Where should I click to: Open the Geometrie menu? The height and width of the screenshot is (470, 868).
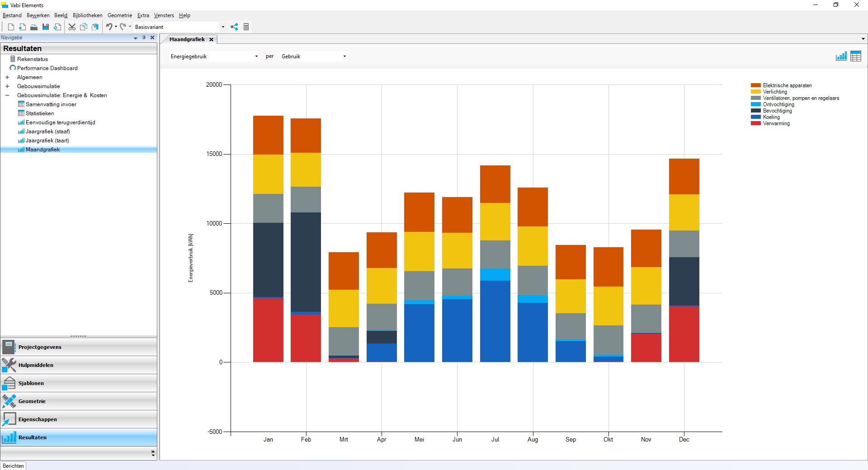[x=120, y=15]
